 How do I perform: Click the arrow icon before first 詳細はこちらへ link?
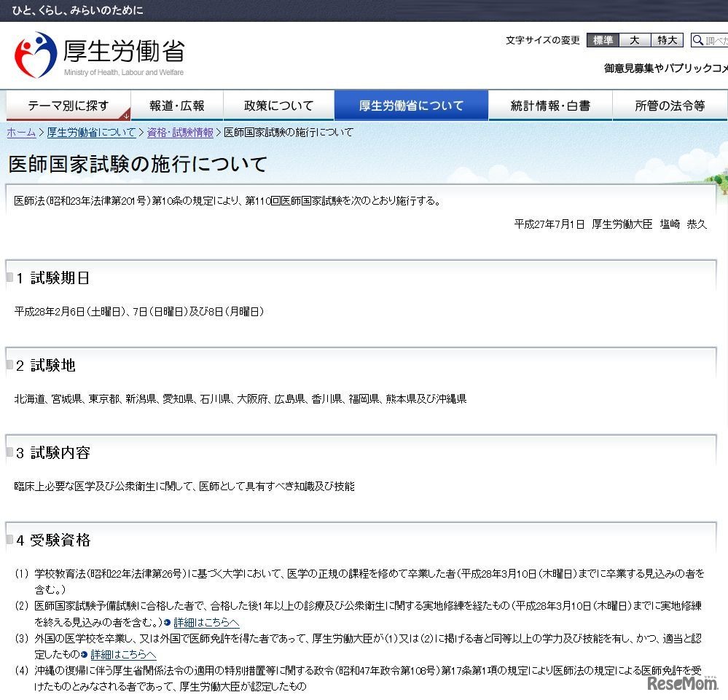[167, 623]
